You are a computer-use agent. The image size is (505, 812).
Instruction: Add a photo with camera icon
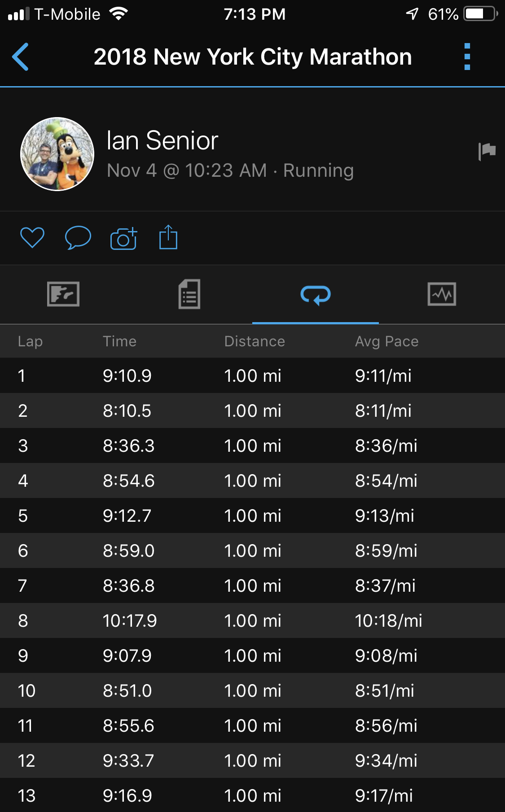pyautogui.click(x=123, y=238)
